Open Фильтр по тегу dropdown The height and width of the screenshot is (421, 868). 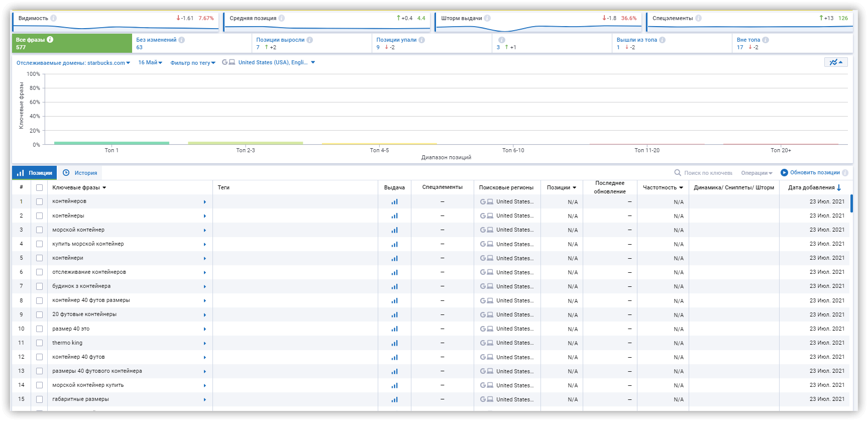[193, 63]
